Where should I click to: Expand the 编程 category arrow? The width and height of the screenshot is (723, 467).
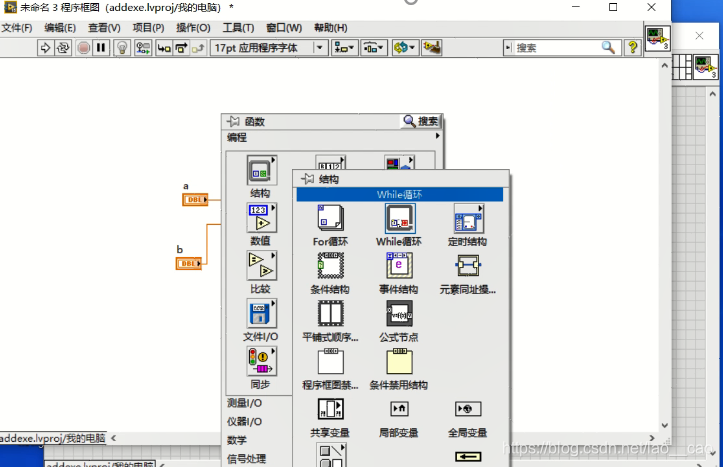pyautogui.click(x=437, y=136)
